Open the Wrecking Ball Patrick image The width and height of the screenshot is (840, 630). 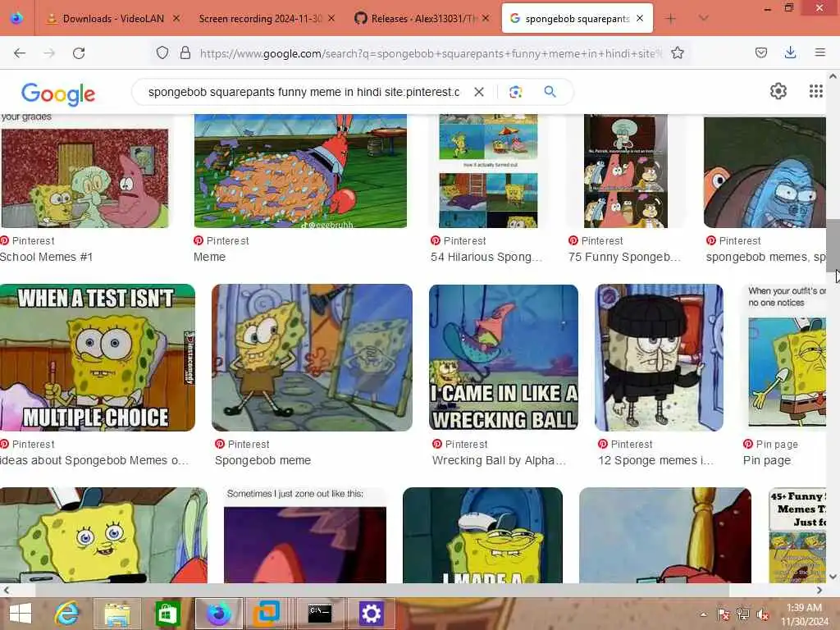[504, 358]
